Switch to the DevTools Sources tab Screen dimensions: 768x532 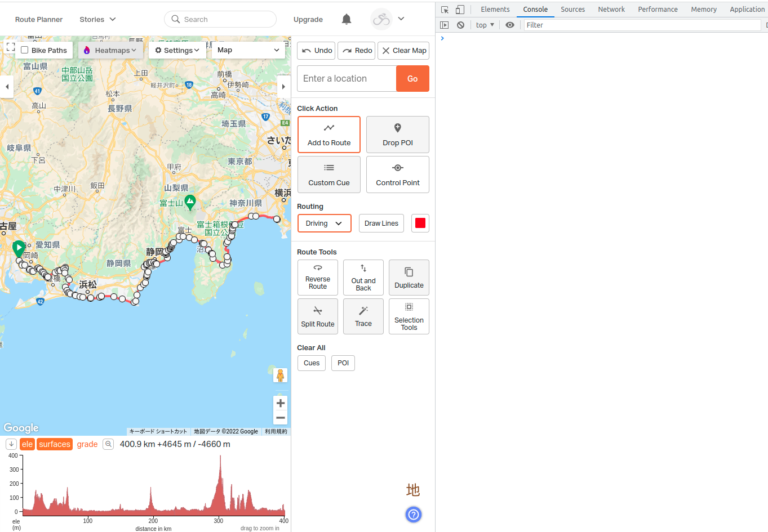[x=572, y=10]
